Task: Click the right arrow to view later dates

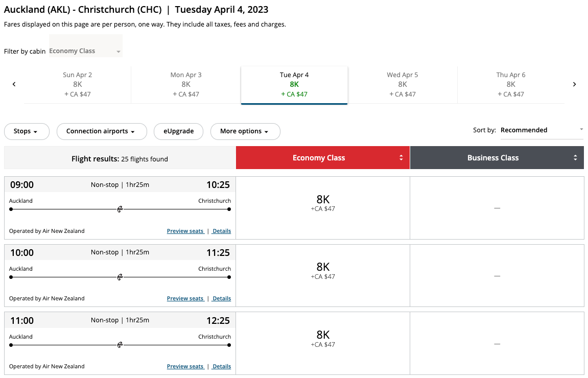Action: click(x=574, y=84)
